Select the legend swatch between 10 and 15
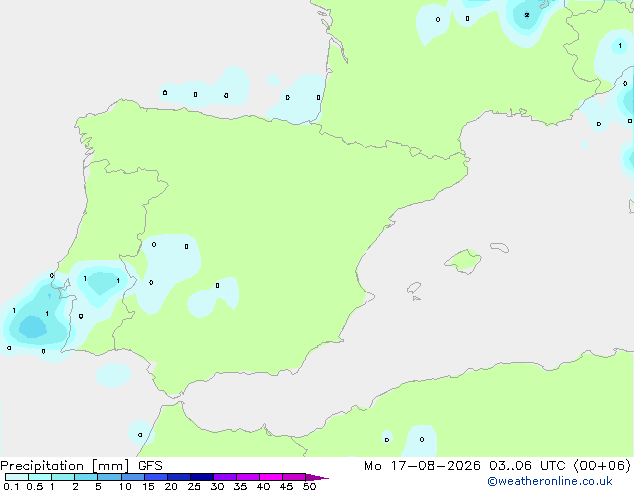The width and height of the screenshot is (634, 490). (132, 477)
